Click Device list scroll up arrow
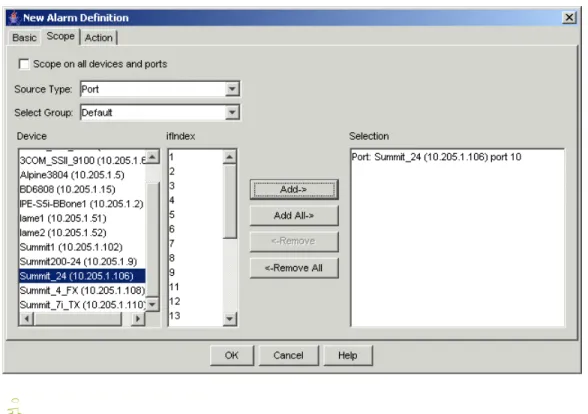Image resolution: width=588 pixels, height=414 pixels. pos(152,157)
